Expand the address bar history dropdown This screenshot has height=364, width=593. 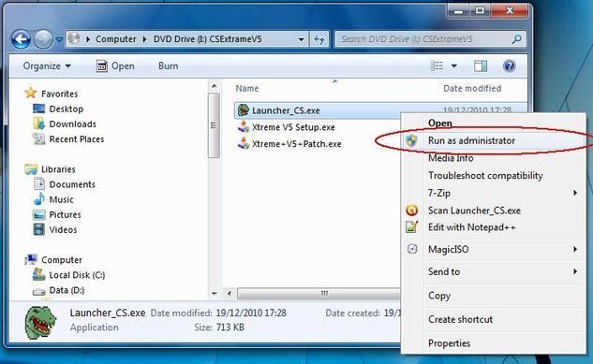(301, 39)
